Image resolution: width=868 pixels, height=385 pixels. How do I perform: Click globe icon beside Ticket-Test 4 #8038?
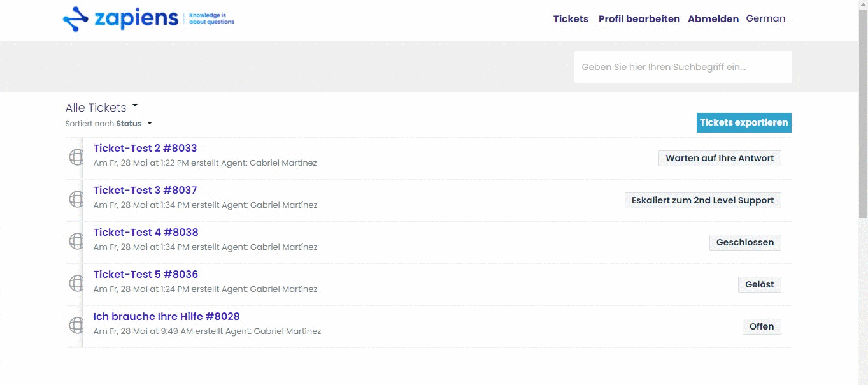76,241
